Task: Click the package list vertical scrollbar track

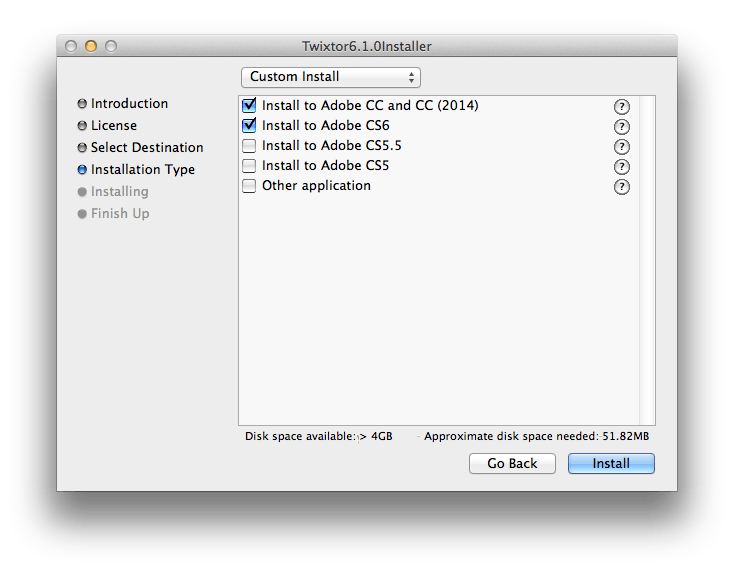Action: pyautogui.click(x=647, y=260)
